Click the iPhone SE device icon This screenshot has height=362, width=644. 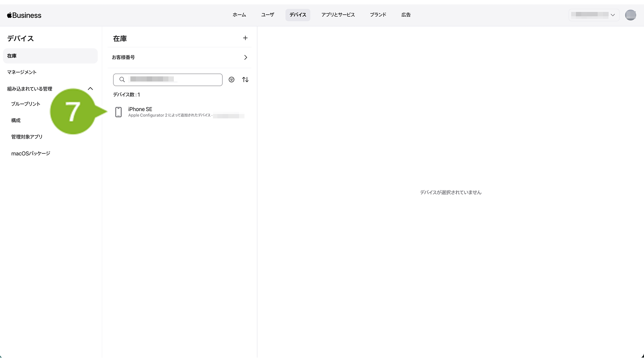pyautogui.click(x=118, y=112)
